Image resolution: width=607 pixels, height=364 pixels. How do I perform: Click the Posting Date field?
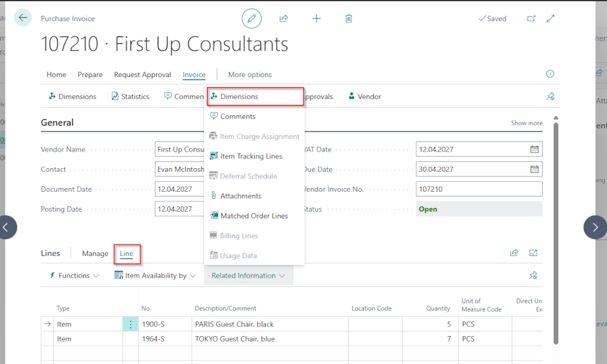[x=180, y=209]
